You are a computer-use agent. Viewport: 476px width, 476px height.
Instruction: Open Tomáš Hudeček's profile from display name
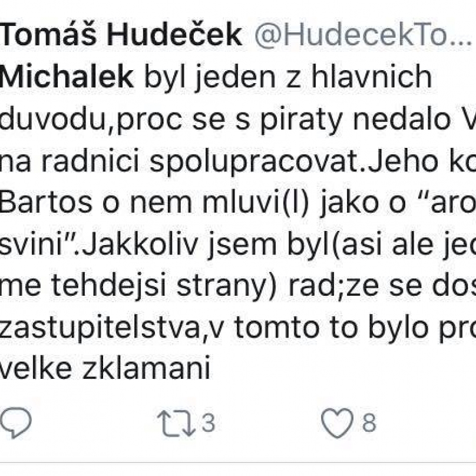point(121,35)
